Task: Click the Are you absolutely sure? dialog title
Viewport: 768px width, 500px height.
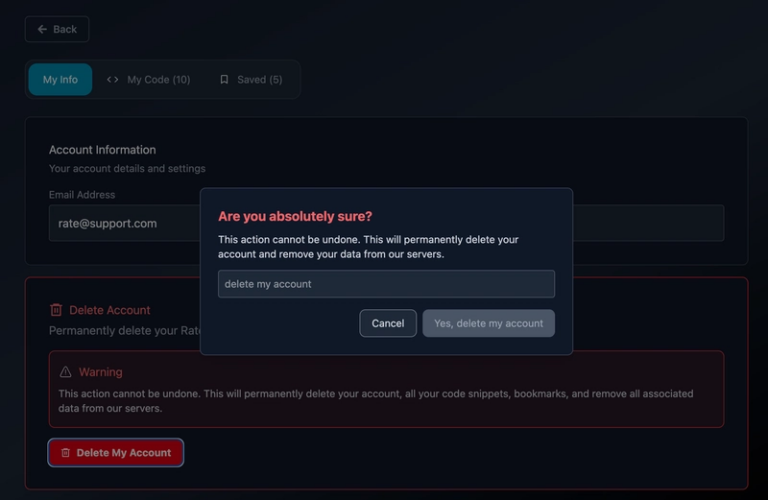Action: point(295,216)
